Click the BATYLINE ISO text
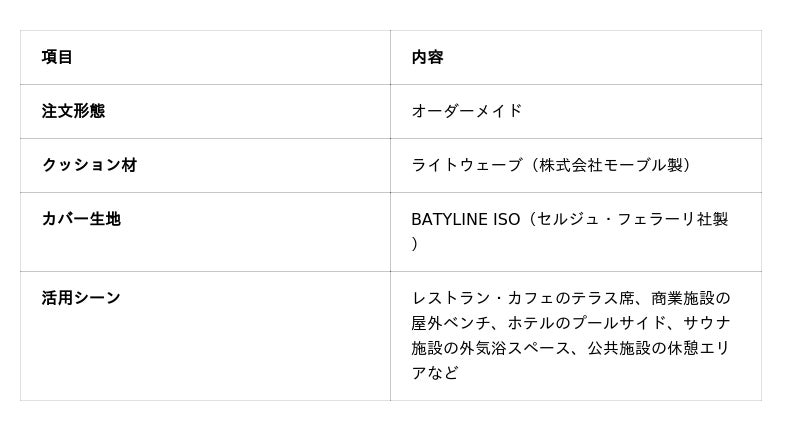 point(465,219)
